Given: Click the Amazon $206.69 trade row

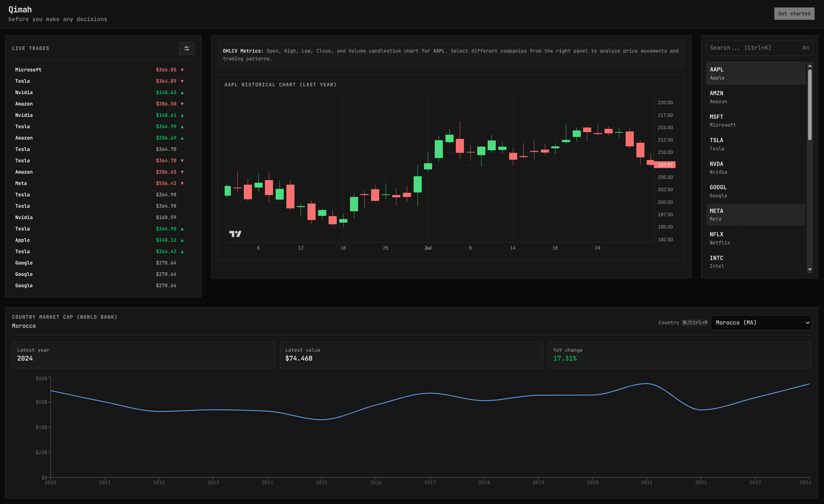Looking at the screenshot, I should pyautogui.click(x=103, y=138).
